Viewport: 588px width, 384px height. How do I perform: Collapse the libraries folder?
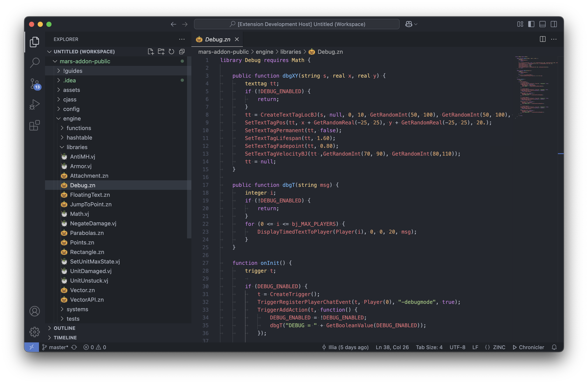[77, 147]
